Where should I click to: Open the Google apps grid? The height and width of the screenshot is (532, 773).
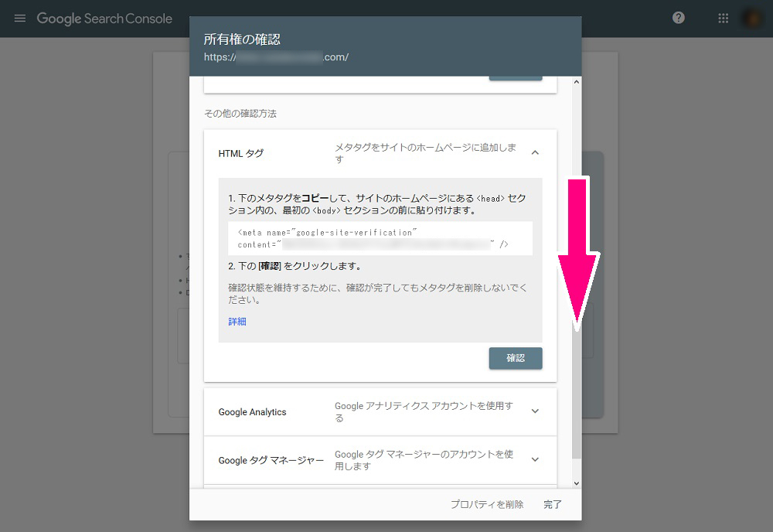click(x=724, y=19)
